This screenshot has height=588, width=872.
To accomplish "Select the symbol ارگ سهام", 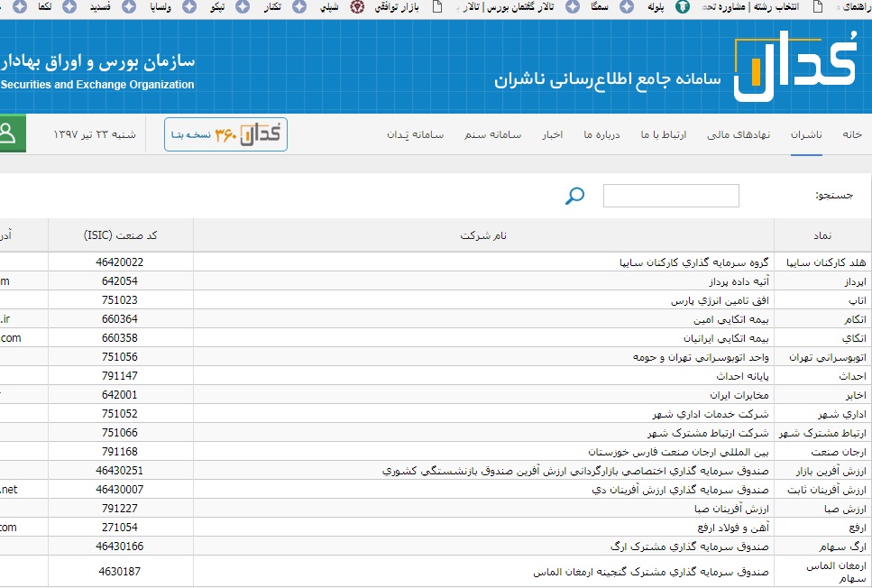I will pyautogui.click(x=842, y=547).
